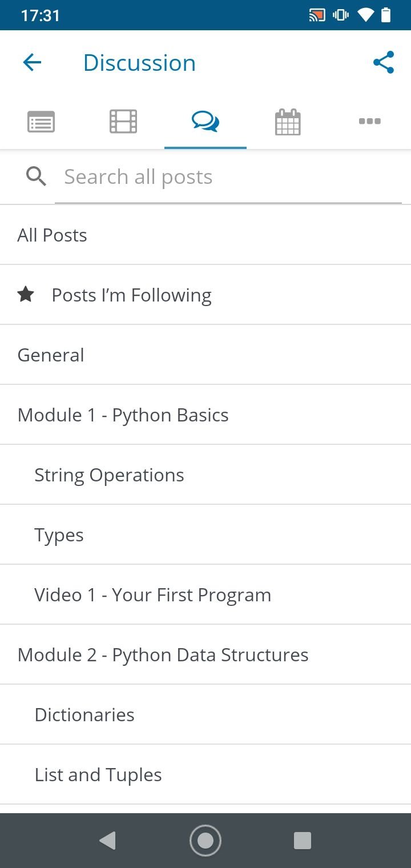Open the calendar dates tab
411x868 pixels.
coord(288,122)
